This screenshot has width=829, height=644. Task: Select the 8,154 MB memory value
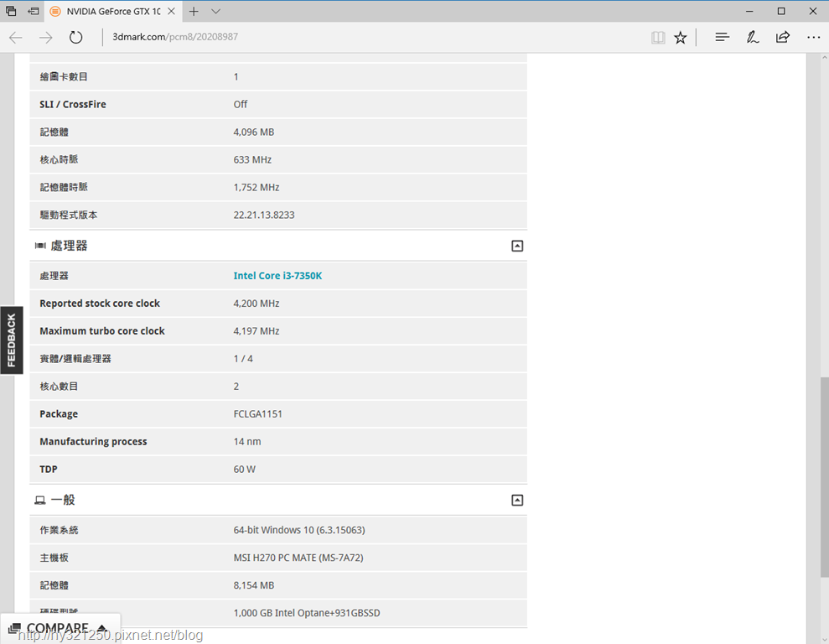tap(254, 585)
